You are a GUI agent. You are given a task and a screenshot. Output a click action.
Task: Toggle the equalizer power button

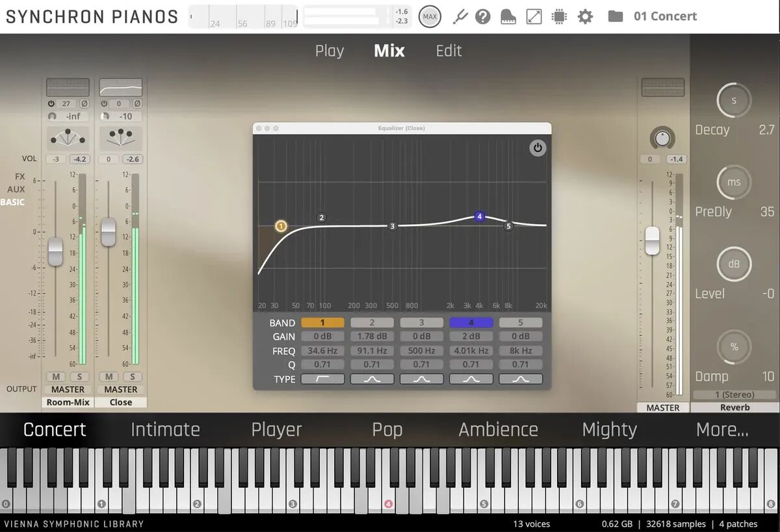tap(537, 147)
